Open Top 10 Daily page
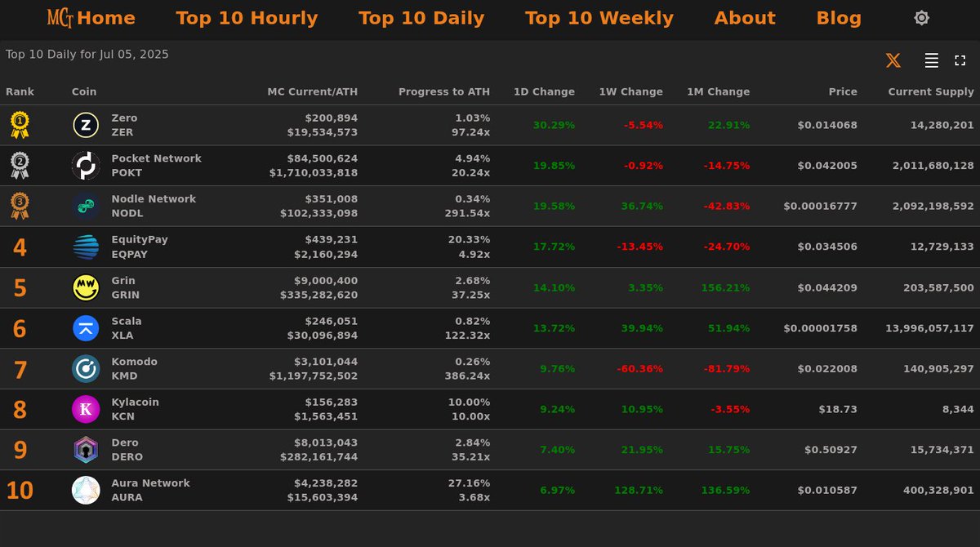This screenshot has width=980, height=547. click(421, 18)
